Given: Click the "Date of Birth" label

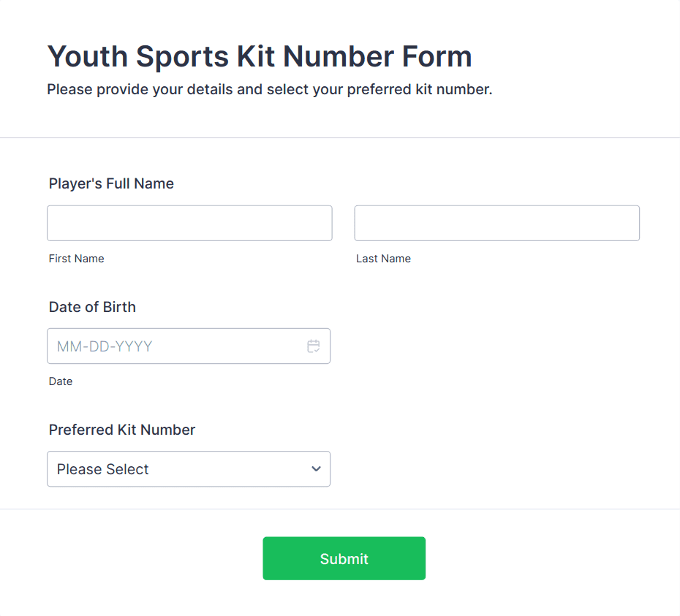Looking at the screenshot, I should pyautogui.click(x=92, y=307).
